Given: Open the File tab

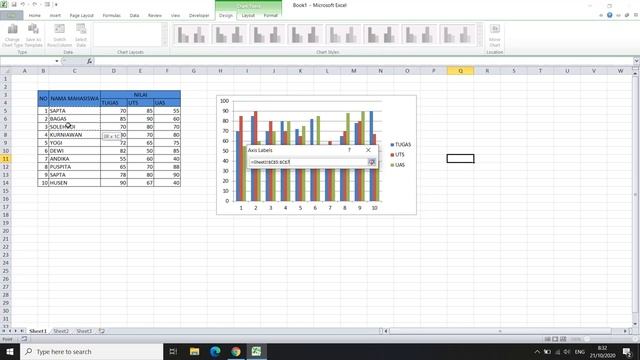Looking at the screenshot, I should (x=11, y=16).
